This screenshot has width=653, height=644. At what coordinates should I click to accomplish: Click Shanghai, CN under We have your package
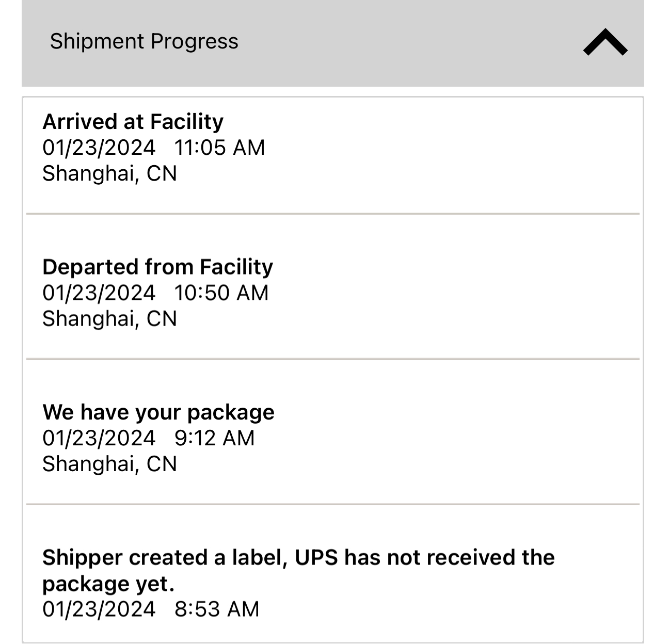click(109, 464)
